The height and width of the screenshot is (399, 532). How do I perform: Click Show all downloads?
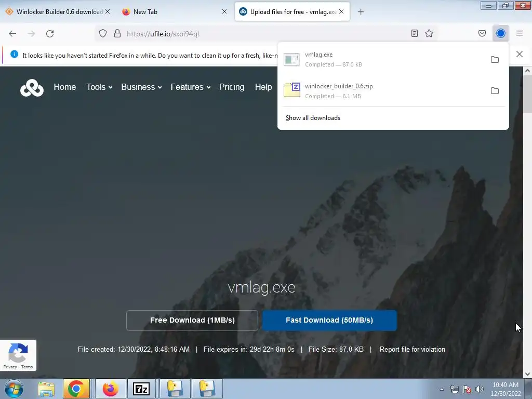(313, 118)
